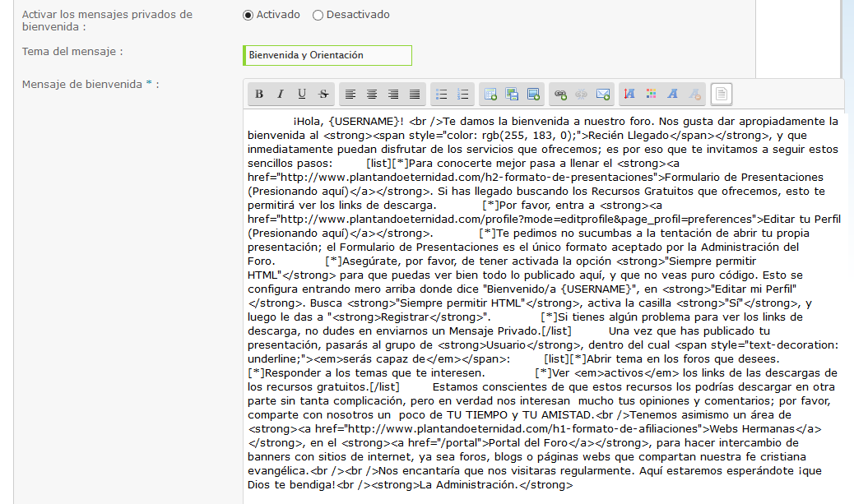Select the Activado radio button
The width and height of the screenshot is (854, 504).
(x=248, y=15)
